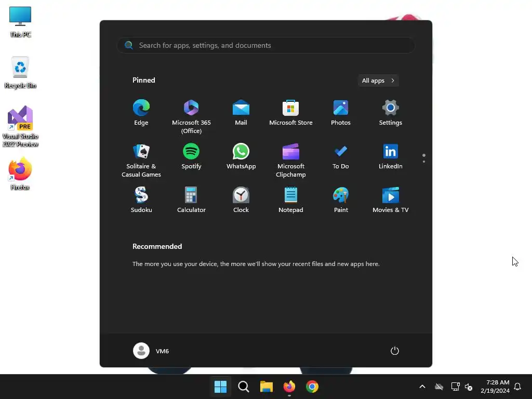532x399 pixels.
Task: Start the Sudoku game
Action: coord(141,200)
